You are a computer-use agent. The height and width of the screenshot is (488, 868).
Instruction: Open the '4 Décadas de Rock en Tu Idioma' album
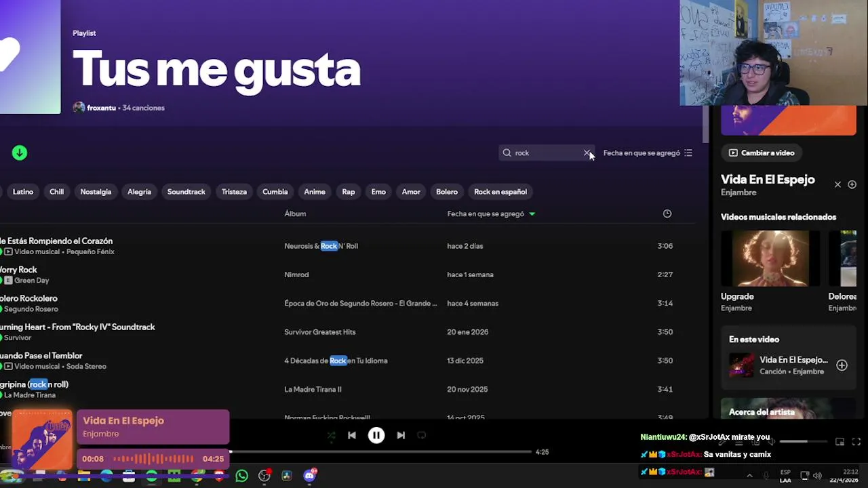click(x=336, y=361)
